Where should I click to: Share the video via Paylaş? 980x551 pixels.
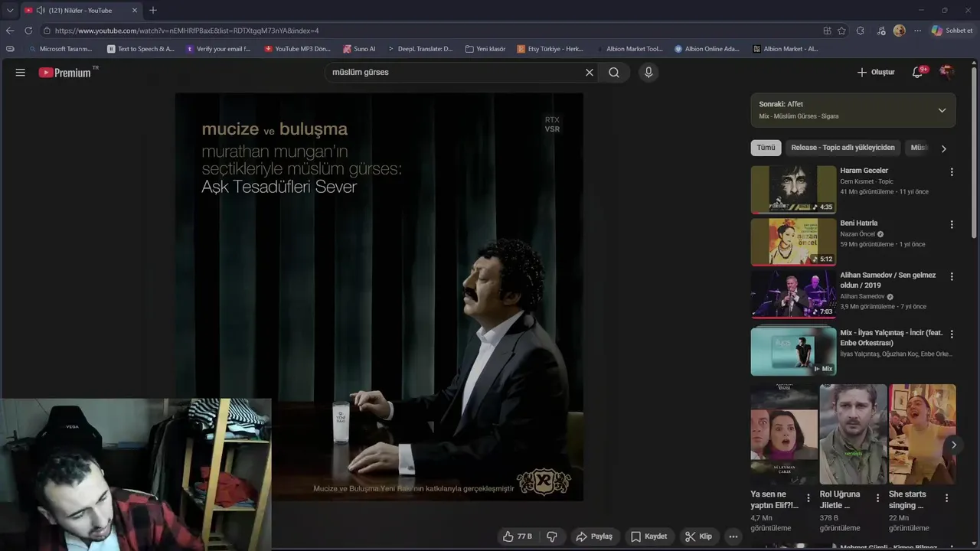click(x=594, y=536)
